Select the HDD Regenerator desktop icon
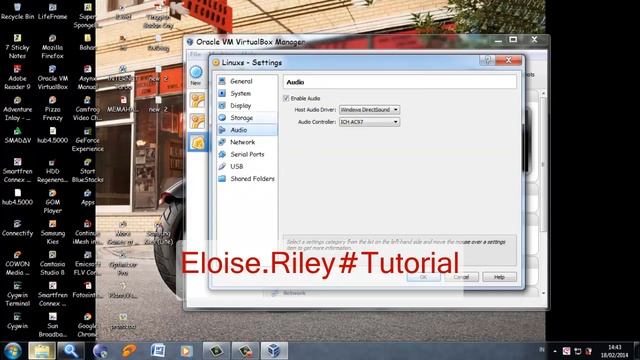Image resolution: width=640 pixels, height=360 pixels. tap(52, 171)
